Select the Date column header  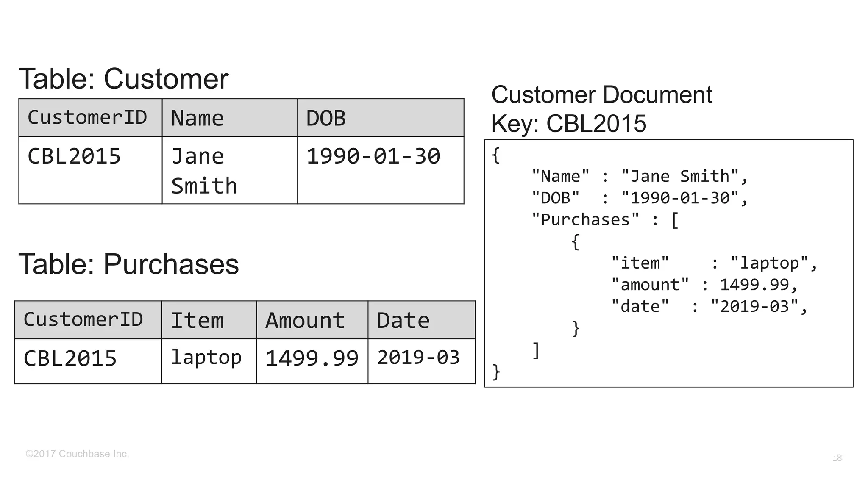coord(422,320)
